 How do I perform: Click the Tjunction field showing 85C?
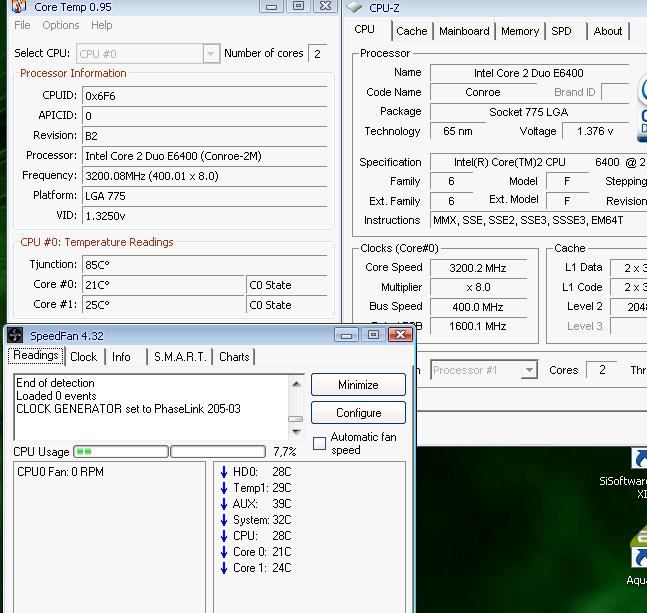pos(205,265)
